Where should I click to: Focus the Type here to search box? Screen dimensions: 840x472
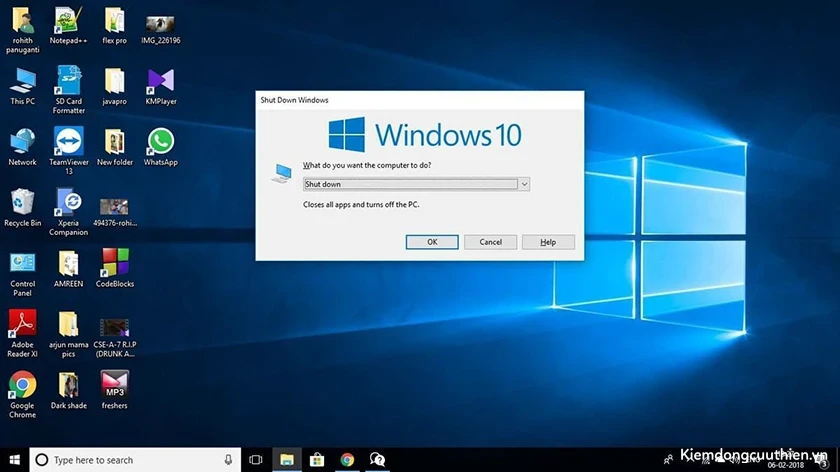pos(134,460)
